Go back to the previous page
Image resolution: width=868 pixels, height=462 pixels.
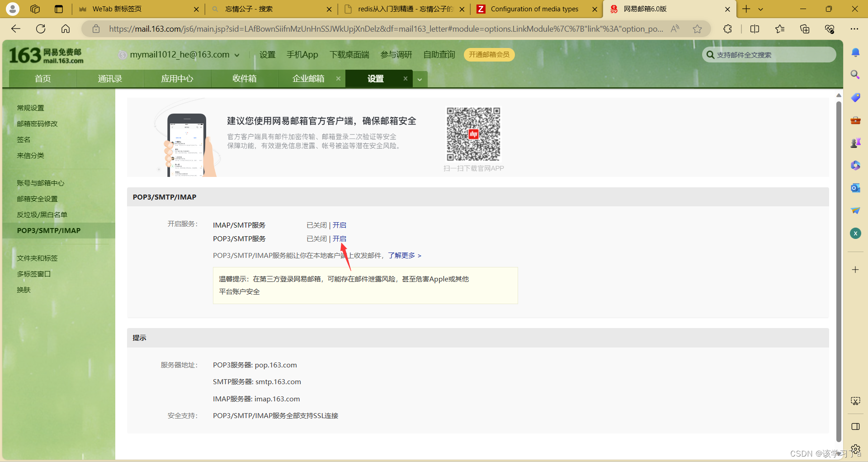tap(16, 29)
